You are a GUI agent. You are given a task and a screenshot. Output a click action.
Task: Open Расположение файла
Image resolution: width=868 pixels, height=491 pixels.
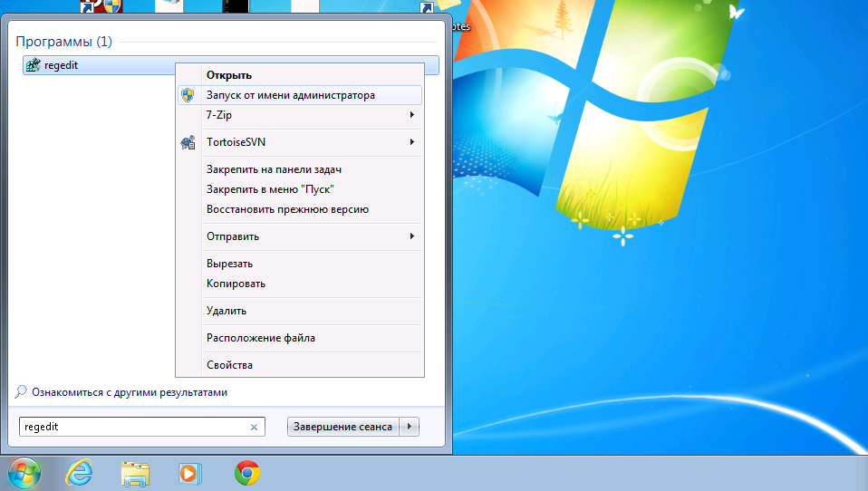click(x=300, y=338)
